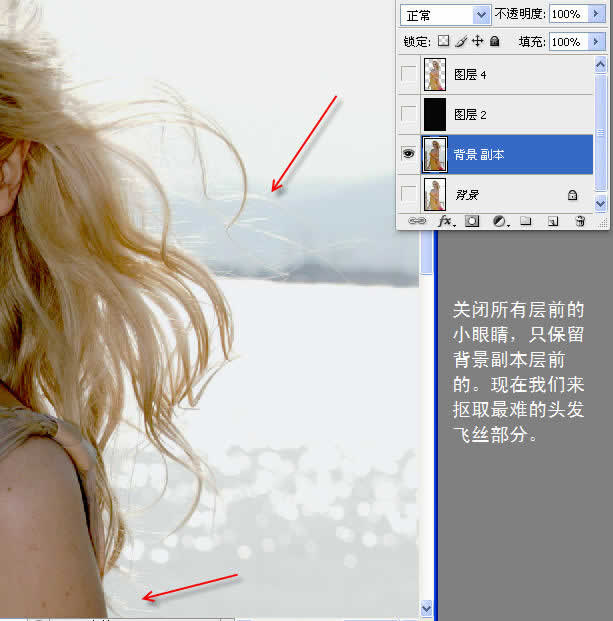Click the layers panel scrollbar thumb
Image resolution: width=613 pixels, height=621 pixels.
click(600, 132)
